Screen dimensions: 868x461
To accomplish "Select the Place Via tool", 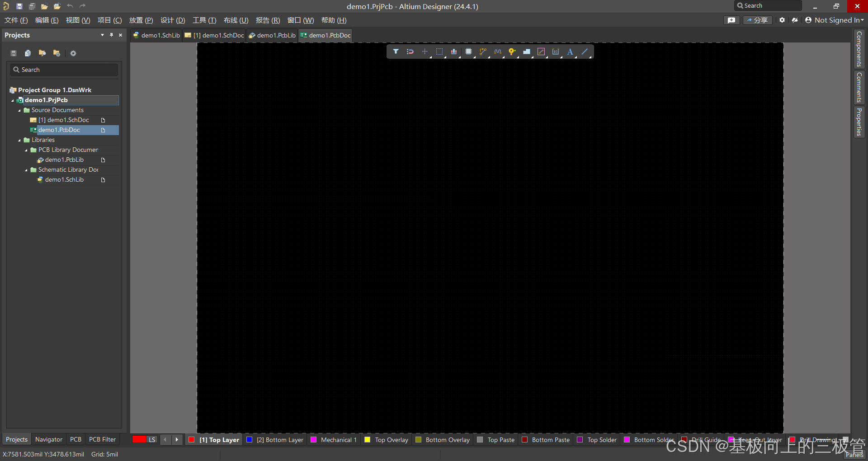I will (512, 52).
